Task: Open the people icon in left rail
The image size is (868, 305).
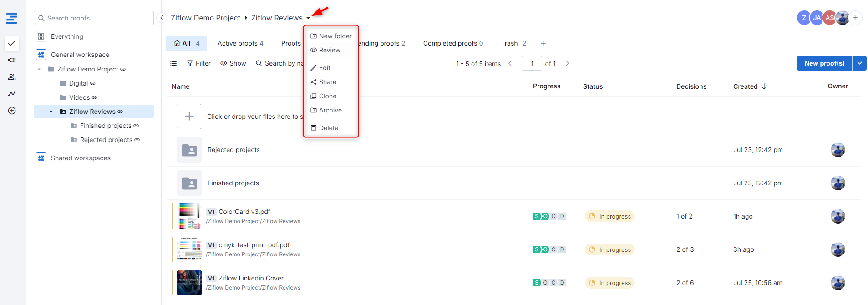Action: (12, 77)
